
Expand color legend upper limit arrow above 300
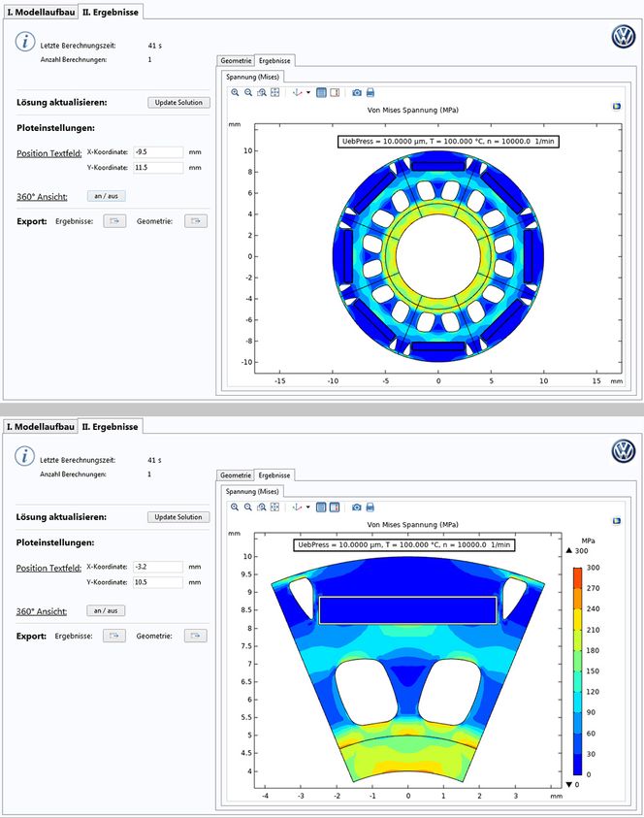coord(570,550)
